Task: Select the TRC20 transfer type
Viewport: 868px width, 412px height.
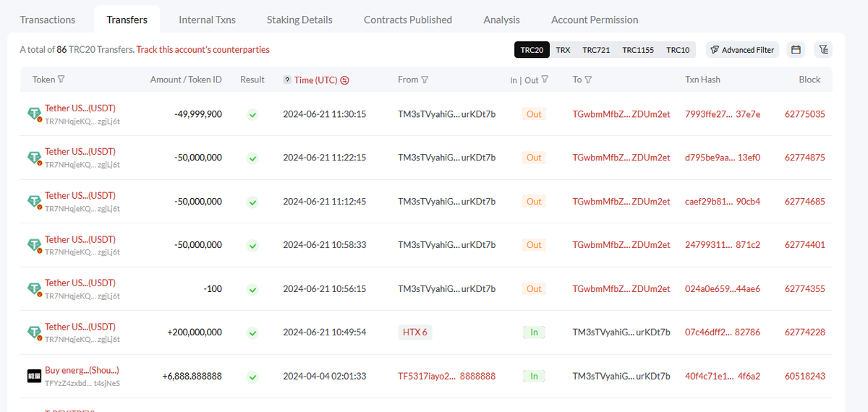Action: click(532, 50)
